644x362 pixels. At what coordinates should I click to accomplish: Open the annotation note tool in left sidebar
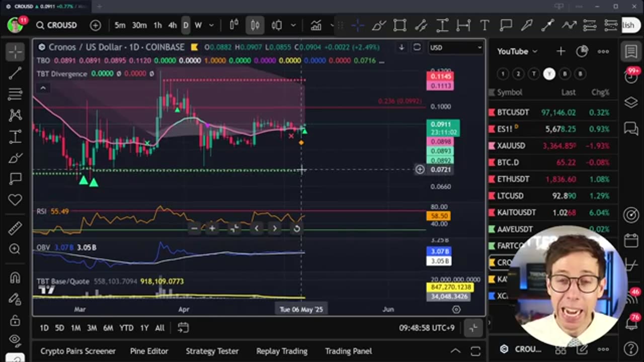(15, 179)
